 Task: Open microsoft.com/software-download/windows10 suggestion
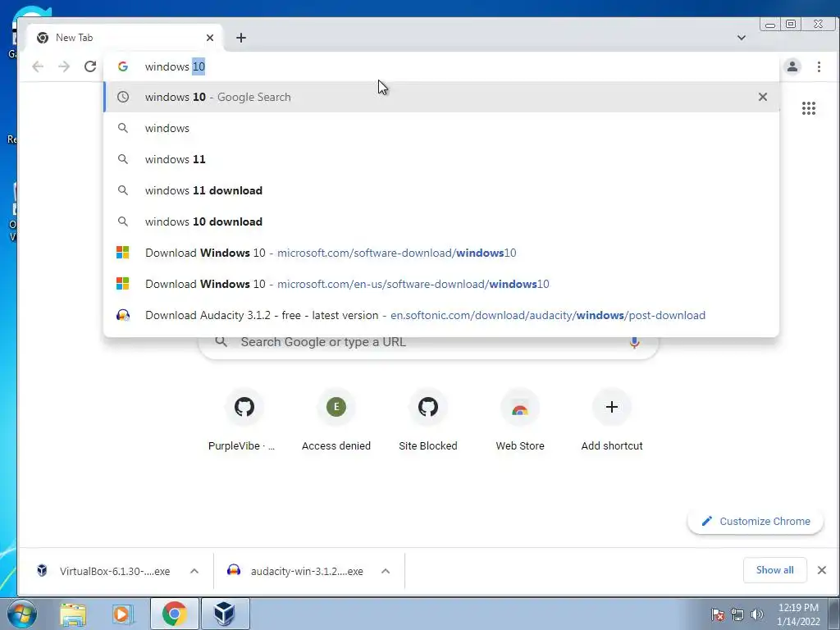pyautogui.click(x=441, y=253)
